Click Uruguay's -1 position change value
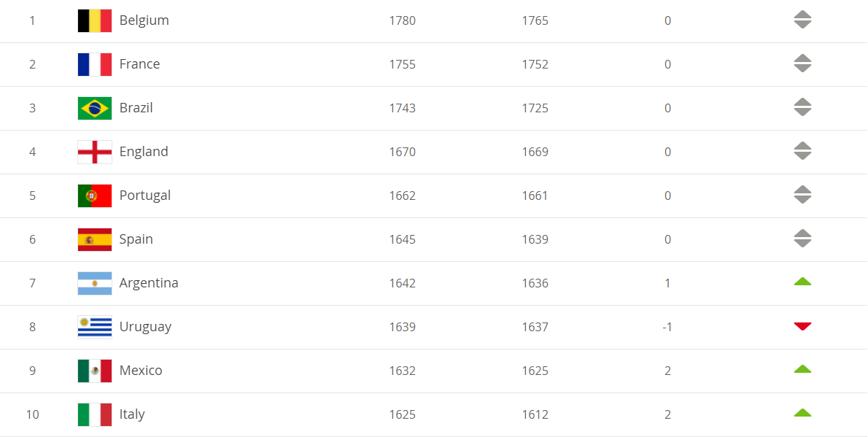 coord(667,327)
